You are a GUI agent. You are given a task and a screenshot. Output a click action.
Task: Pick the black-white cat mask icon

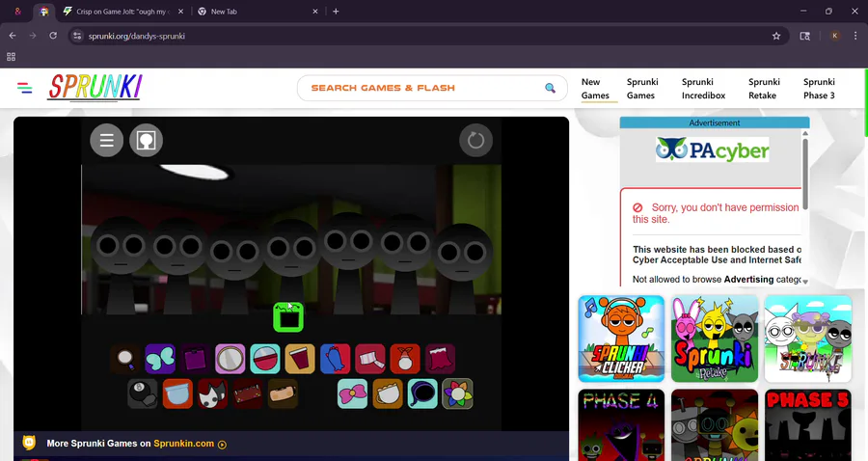[x=212, y=393]
